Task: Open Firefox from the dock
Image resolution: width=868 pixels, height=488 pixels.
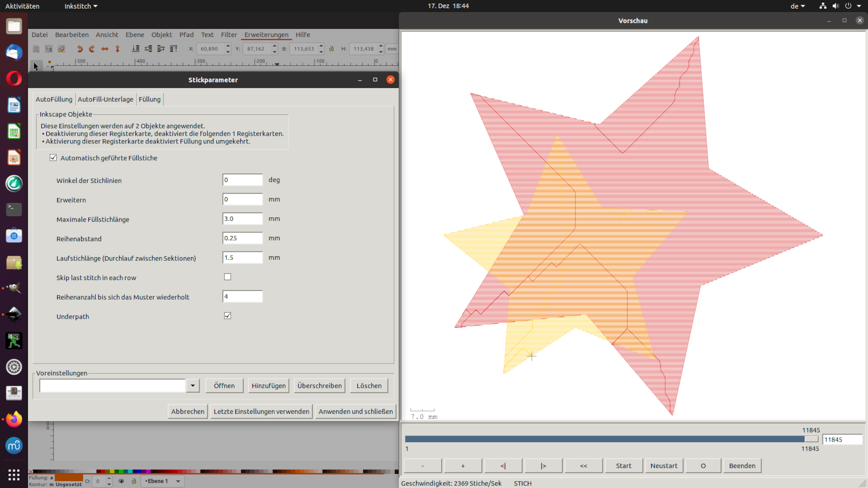Action: pyautogui.click(x=14, y=419)
